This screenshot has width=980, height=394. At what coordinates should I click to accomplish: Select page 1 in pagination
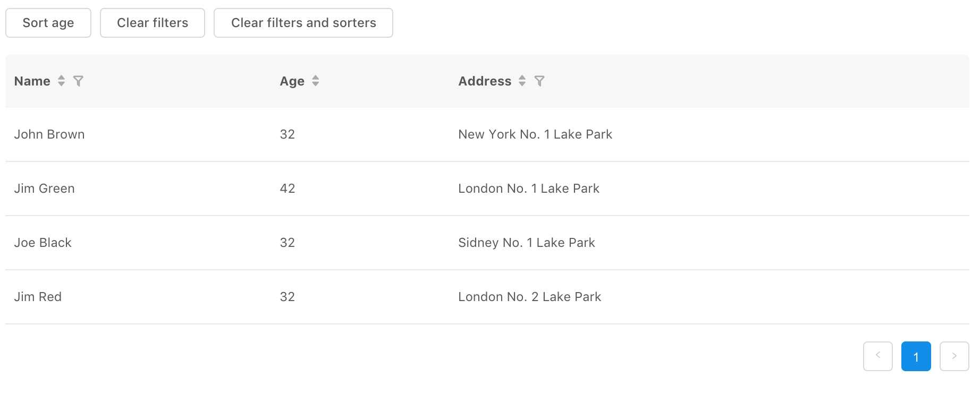916,356
